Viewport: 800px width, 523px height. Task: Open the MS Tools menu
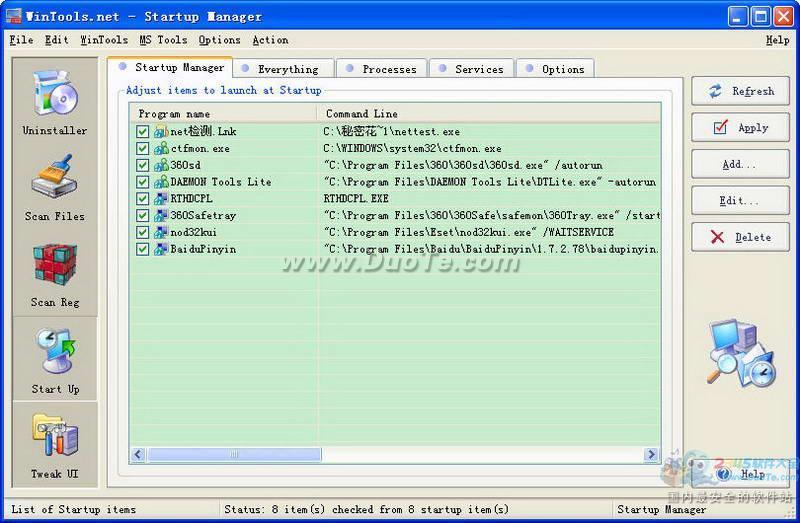(x=163, y=40)
